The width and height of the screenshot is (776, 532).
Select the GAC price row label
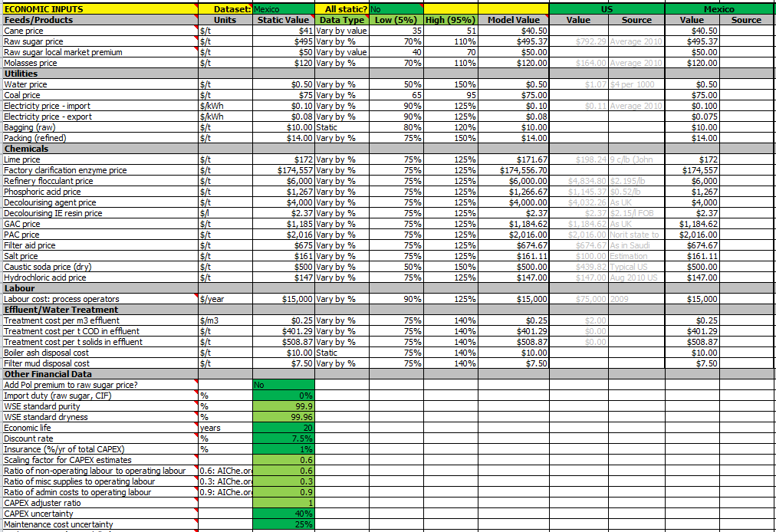[x=100, y=224]
